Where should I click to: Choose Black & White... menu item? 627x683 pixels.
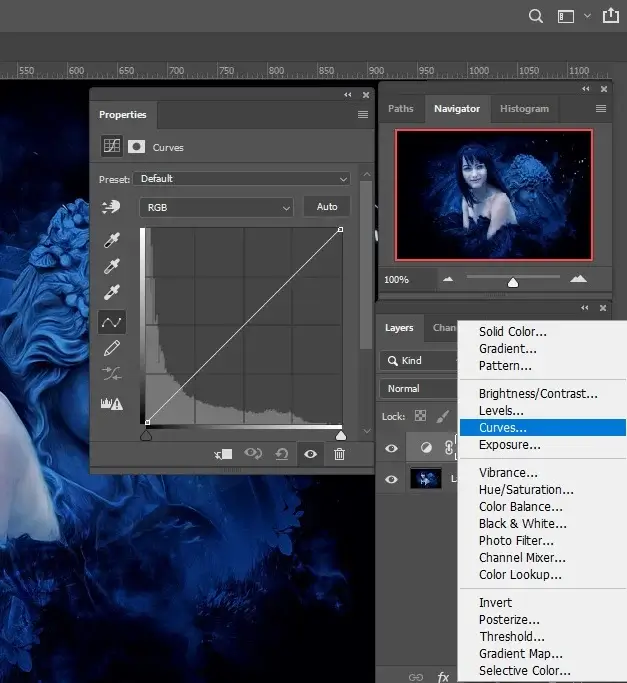click(543, 524)
